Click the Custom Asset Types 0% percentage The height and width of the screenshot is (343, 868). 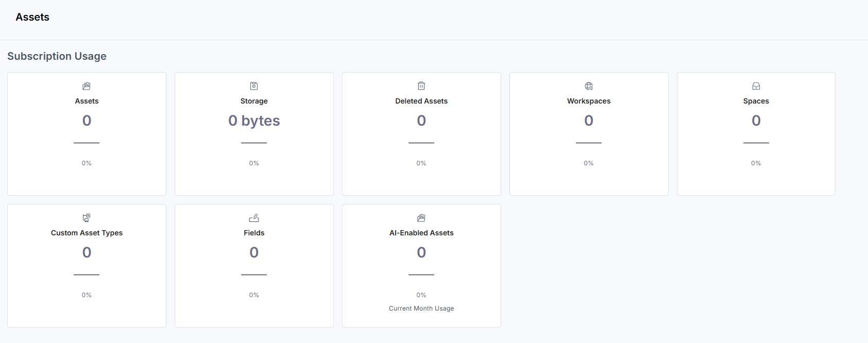[x=87, y=295]
